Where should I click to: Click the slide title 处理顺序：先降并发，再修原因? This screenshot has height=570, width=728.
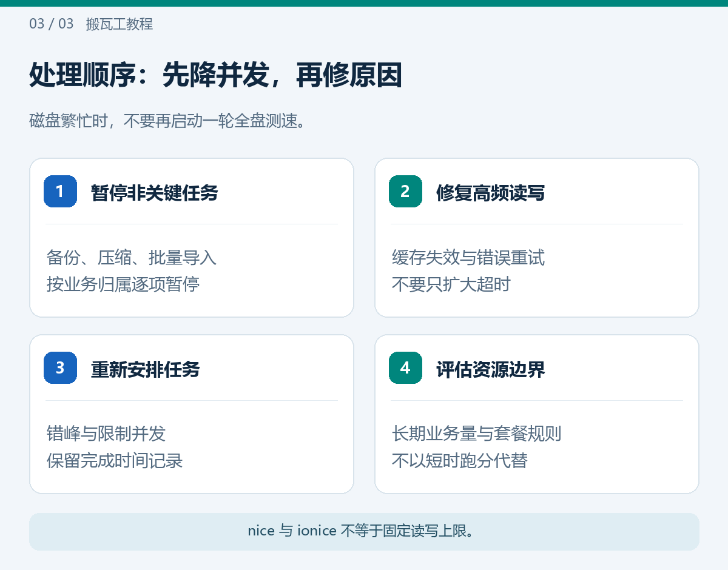coord(215,76)
